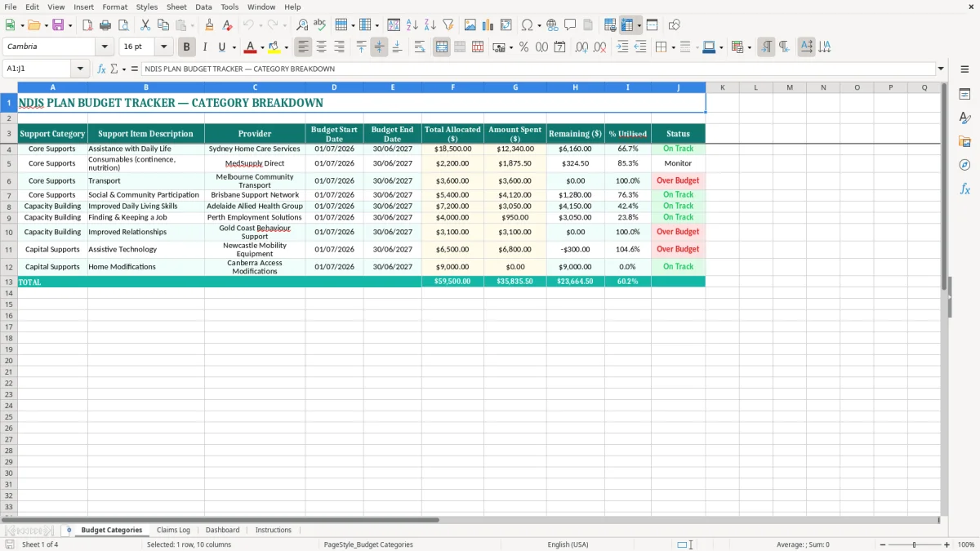This screenshot has width=980, height=551.
Task: Click the Insert Hyperlink globe icon
Action: click(552, 25)
